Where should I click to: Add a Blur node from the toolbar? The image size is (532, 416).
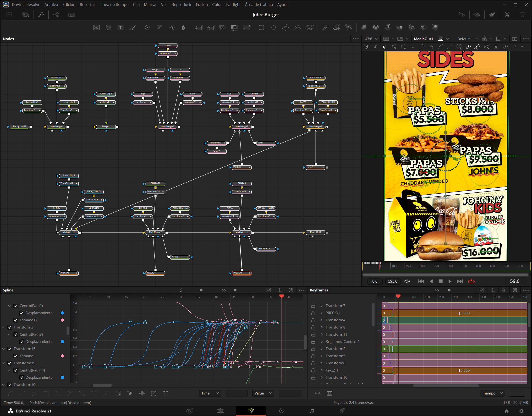point(183,27)
